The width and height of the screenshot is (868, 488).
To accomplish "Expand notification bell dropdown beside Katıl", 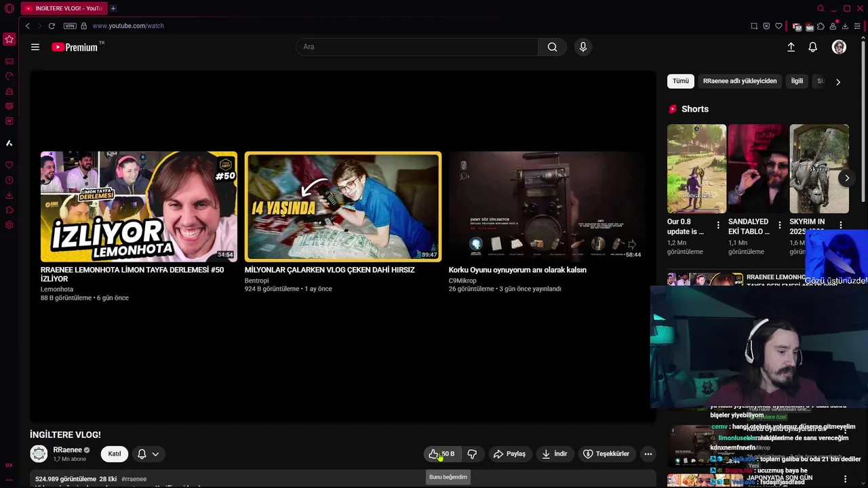I will 149,454.
